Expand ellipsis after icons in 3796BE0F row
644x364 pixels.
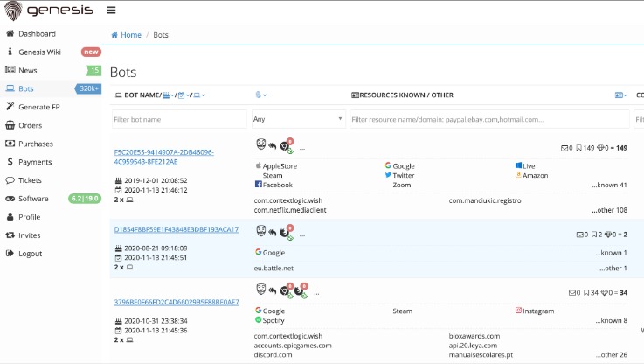tap(316, 293)
